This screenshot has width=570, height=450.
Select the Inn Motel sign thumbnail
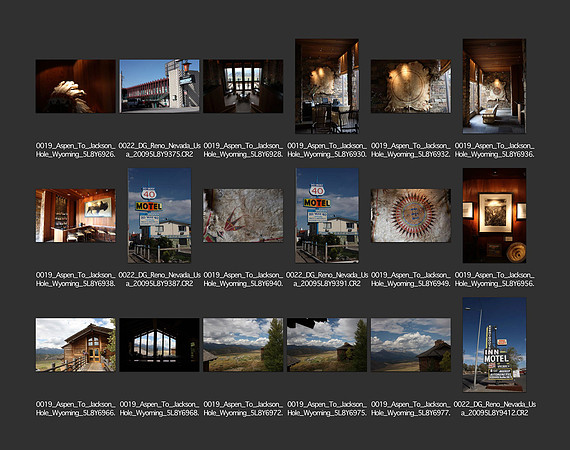click(494, 345)
